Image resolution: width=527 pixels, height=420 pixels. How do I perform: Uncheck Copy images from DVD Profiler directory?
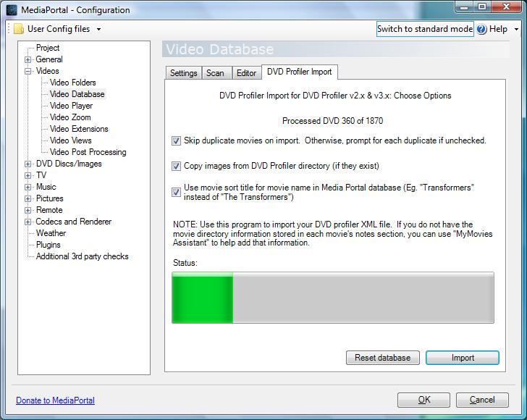pyautogui.click(x=177, y=166)
